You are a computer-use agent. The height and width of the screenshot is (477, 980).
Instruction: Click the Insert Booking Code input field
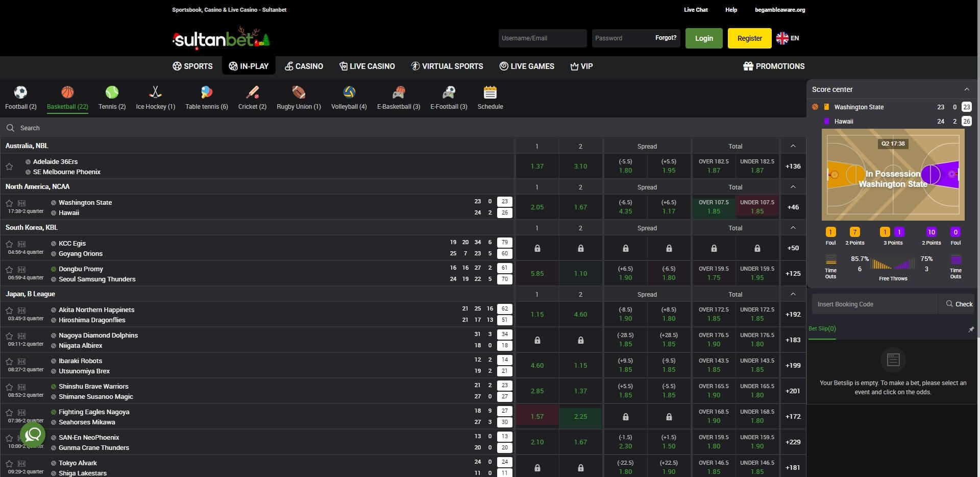[874, 304]
